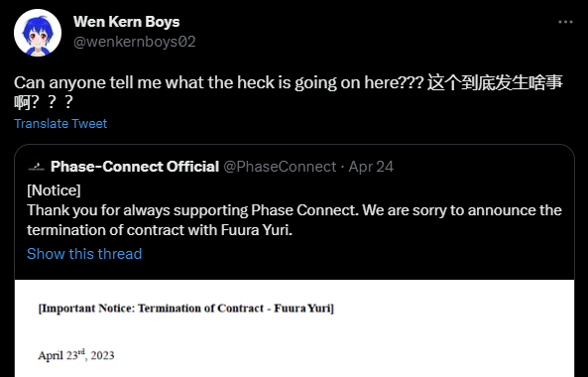Select the [Notice] text in quoted tweet
Screen dimensions: 588x377
click(x=54, y=190)
